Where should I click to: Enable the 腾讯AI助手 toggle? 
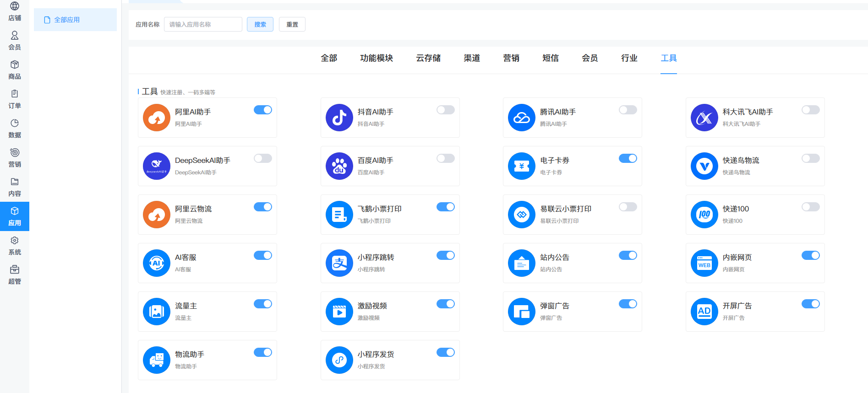tap(628, 110)
